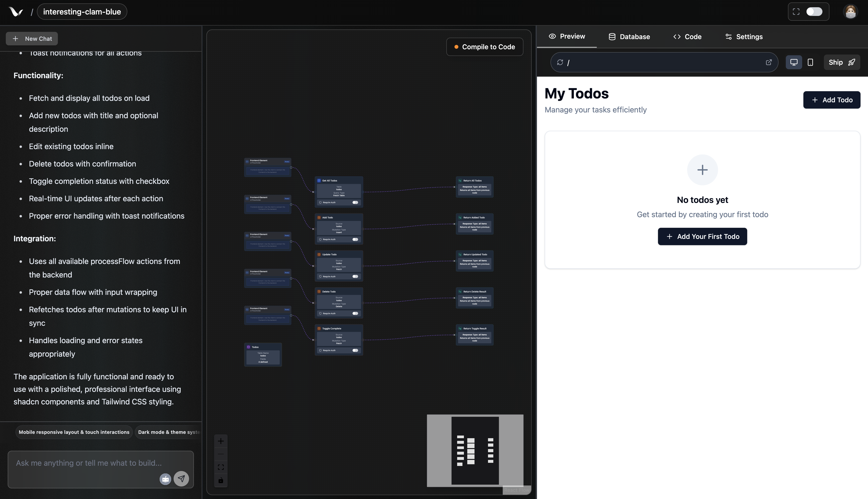Fit the flow view to screen
868x499 pixels.
tap(221, 467)
